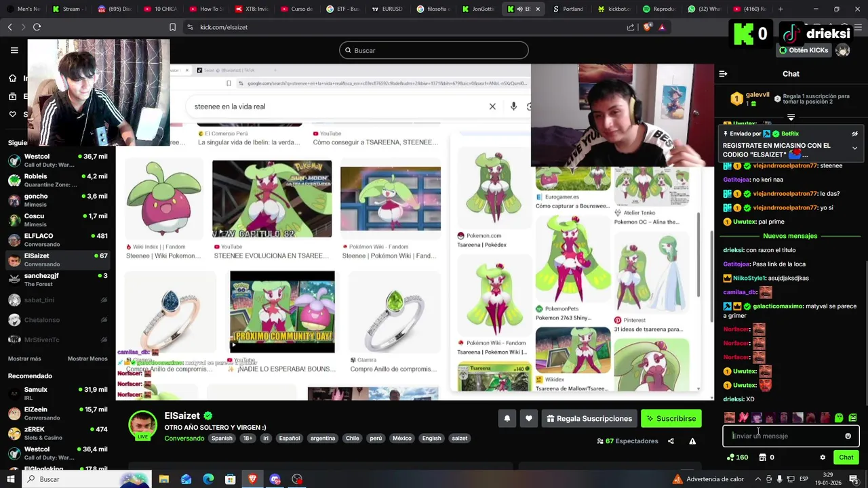The image size is (868, 488).
Task: Insert the green ghost emote
Action: click(839, 418)
